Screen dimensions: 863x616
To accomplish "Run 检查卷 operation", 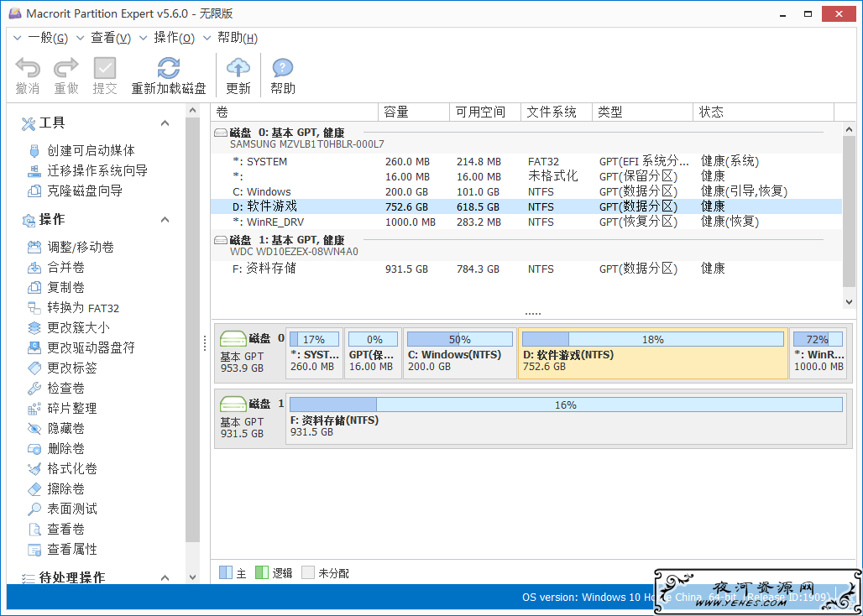I will tap(55, 388).
